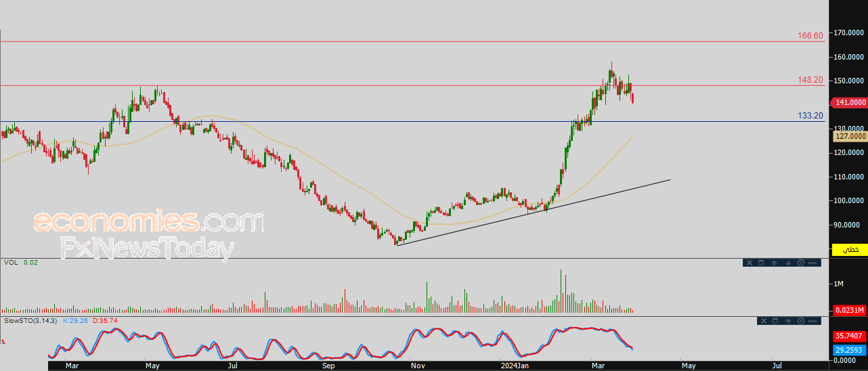Toggle the yellow linear scale label

[850, 249]
